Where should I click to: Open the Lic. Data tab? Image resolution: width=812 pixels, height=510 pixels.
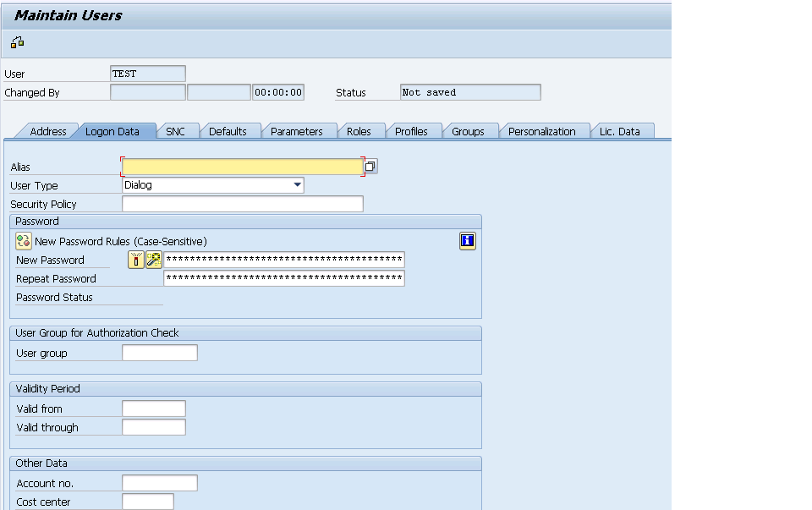(623, 131)
